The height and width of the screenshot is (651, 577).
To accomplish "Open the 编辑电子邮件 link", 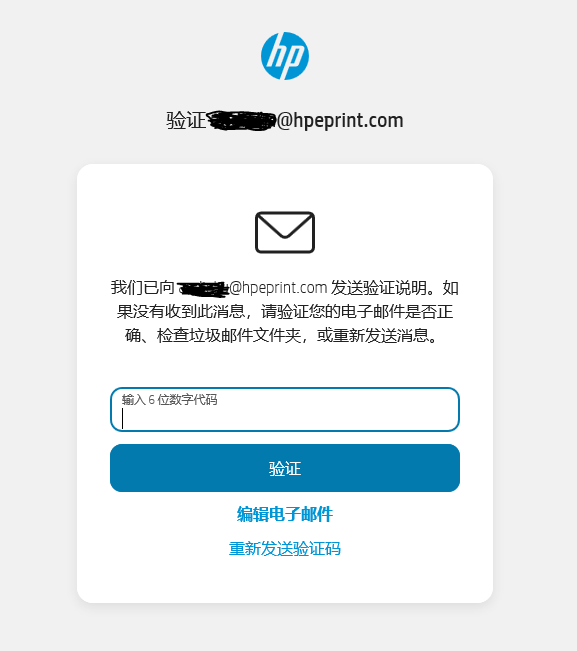I will [x=285, y=514].
